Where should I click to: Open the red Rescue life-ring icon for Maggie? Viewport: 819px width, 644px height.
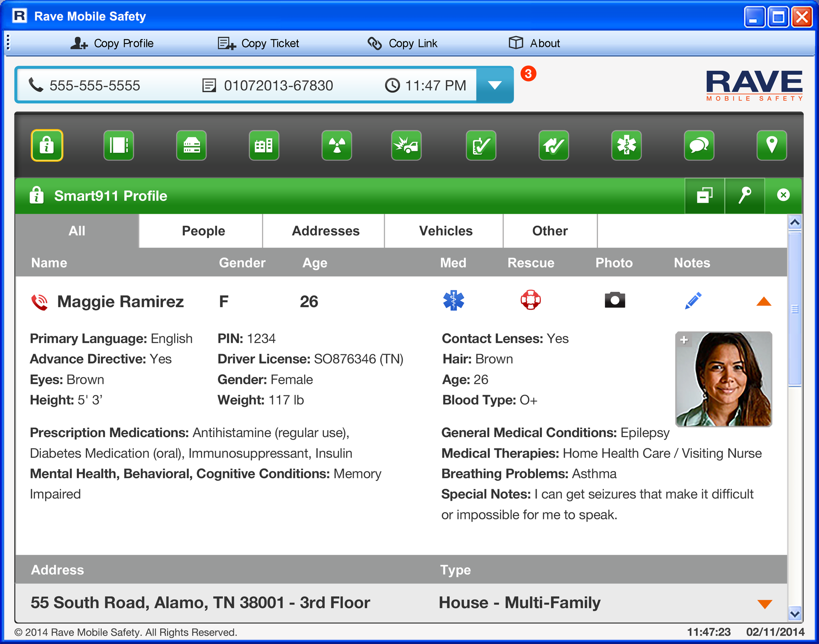(530, 301)
